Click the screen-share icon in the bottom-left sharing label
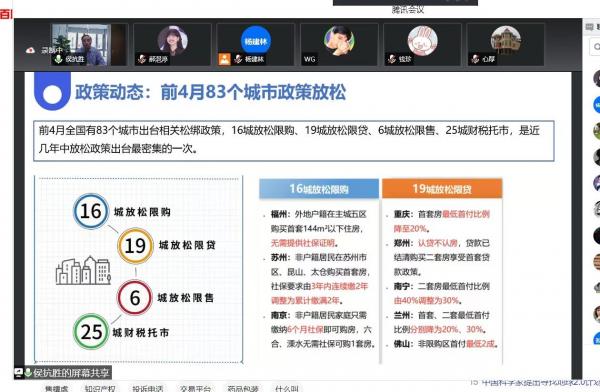This screenshot has width=600, height=392. (x=18, y=372)
